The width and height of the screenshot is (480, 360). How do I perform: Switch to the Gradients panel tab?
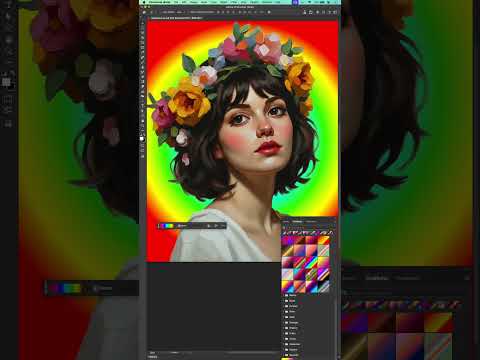tap(297, 221)
